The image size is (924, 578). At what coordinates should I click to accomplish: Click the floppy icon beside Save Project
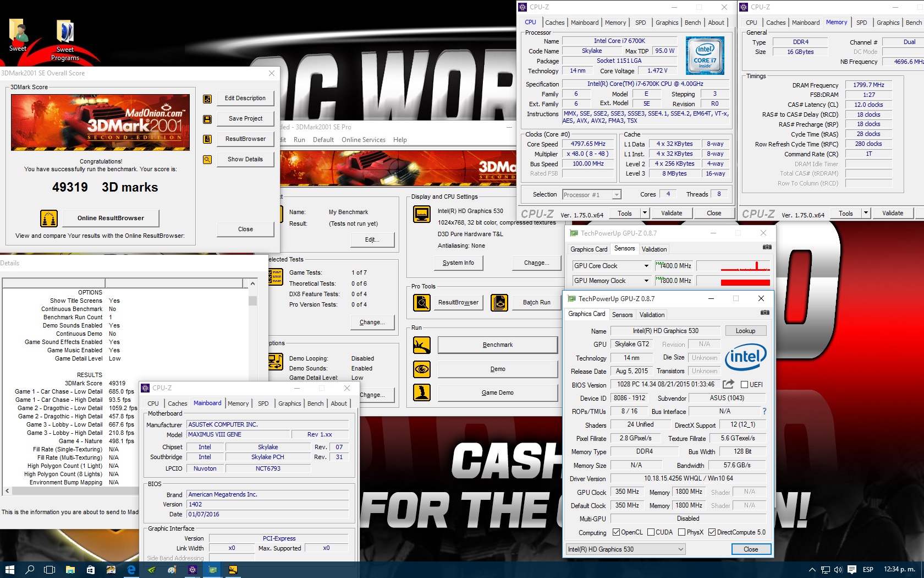(x=207, y=119)
